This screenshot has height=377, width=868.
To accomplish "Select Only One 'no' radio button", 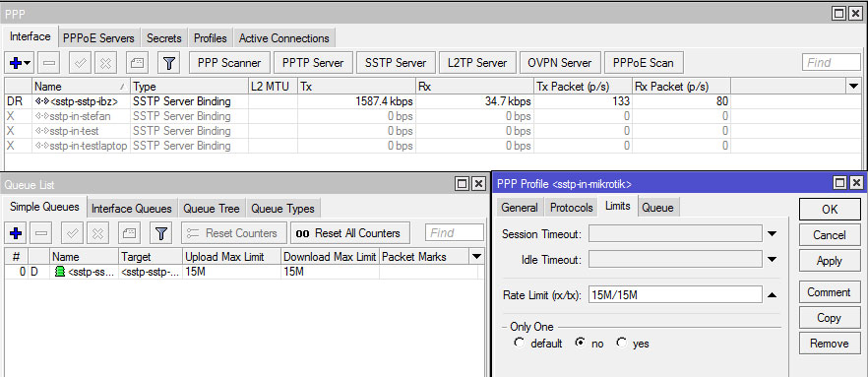I will coord(580,343).
